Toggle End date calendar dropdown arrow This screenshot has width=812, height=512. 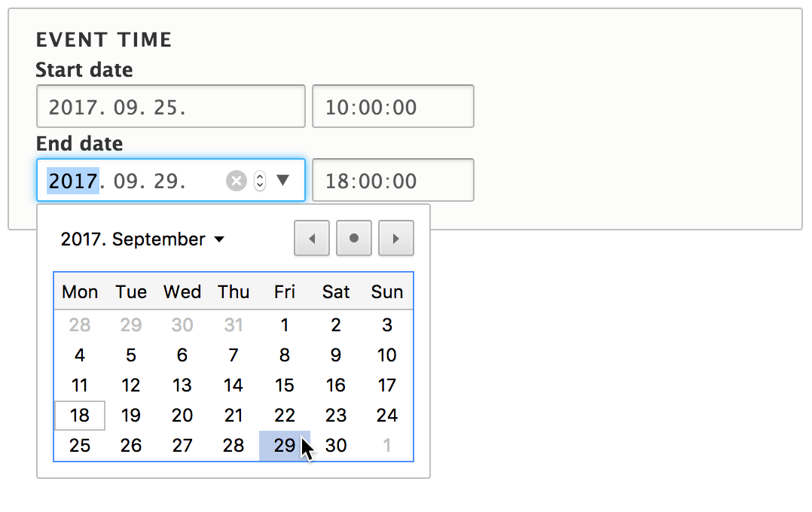point(282,181)
